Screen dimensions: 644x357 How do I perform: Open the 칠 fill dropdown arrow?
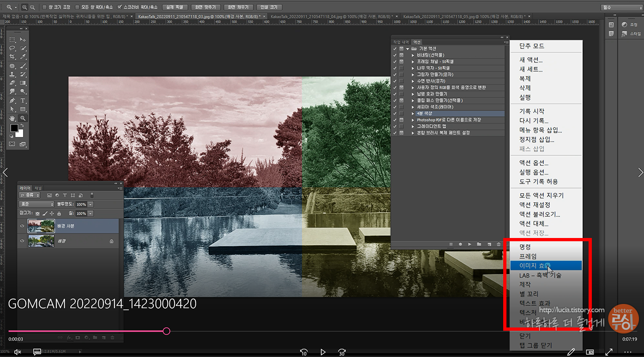(x=90, y=214)
